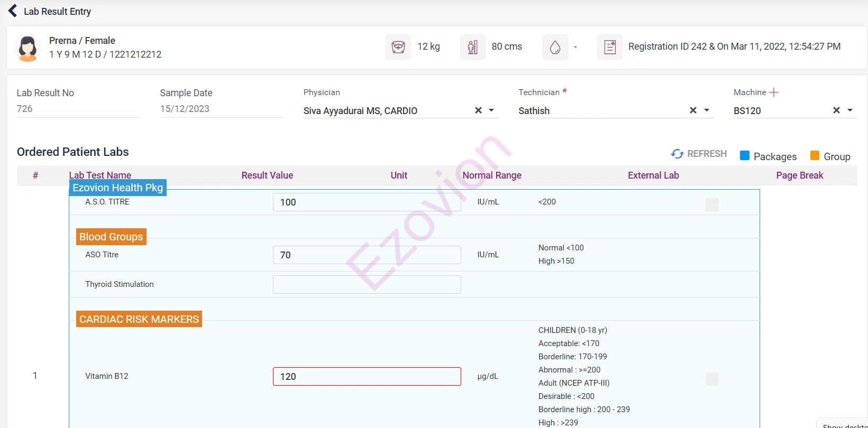Clear the selected Technician Sathish
The image size is (868, 428).
coord(693,110)
